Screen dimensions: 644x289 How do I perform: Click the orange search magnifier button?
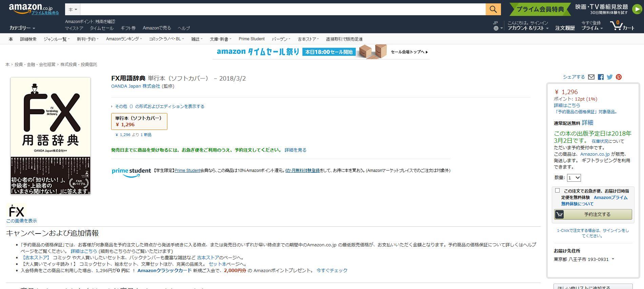(x=493, y=9)
